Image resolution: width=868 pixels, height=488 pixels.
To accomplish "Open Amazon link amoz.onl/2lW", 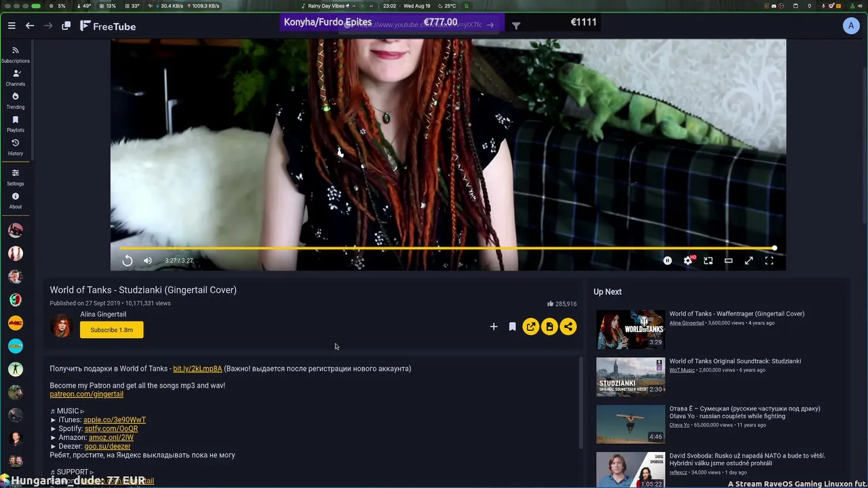I will (111, 438).
